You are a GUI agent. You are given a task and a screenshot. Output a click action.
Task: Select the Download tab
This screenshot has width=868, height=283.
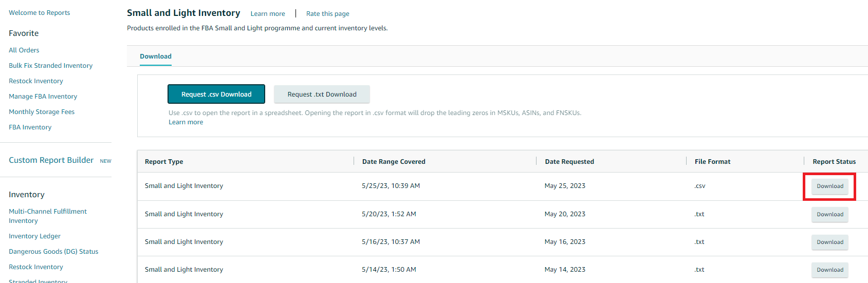156,56
